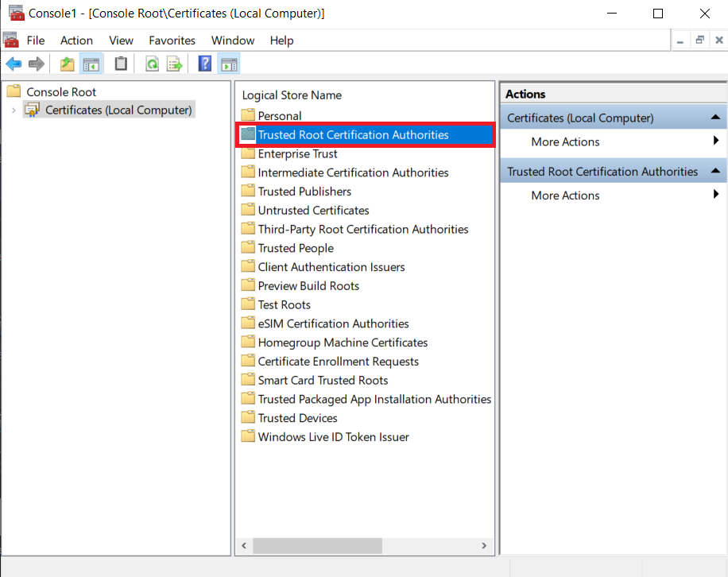Click the Refresh toolbar icon

pos(153,64)
